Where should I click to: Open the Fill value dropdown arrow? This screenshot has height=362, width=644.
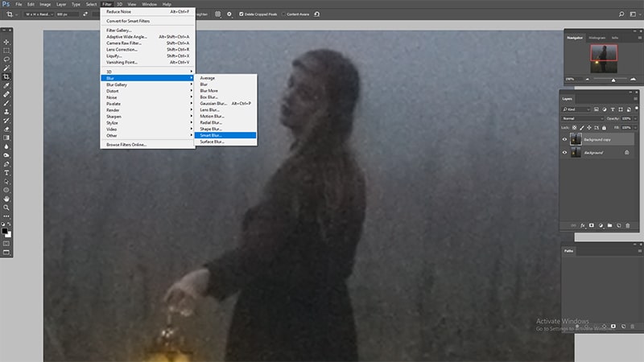click(635, 128)
